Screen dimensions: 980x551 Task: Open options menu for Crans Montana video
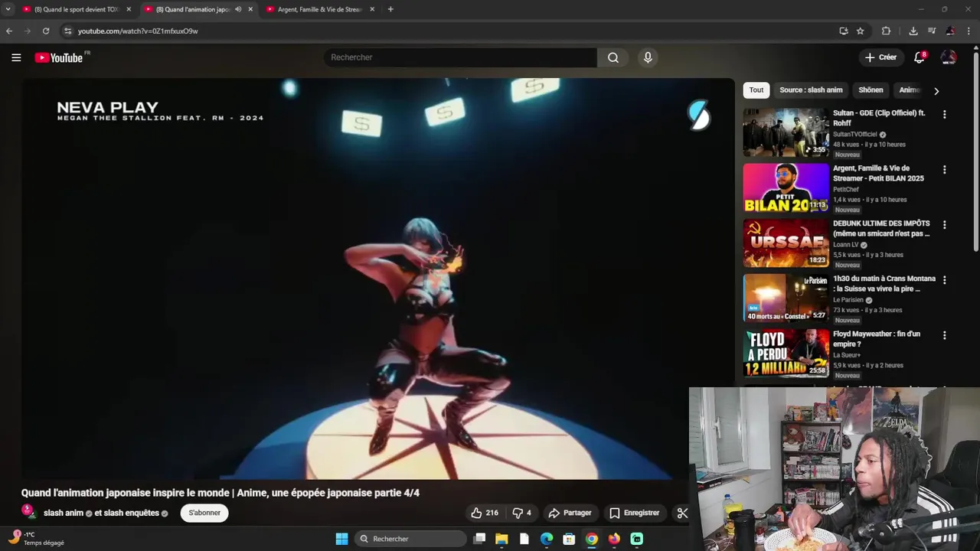pos(944,280)
